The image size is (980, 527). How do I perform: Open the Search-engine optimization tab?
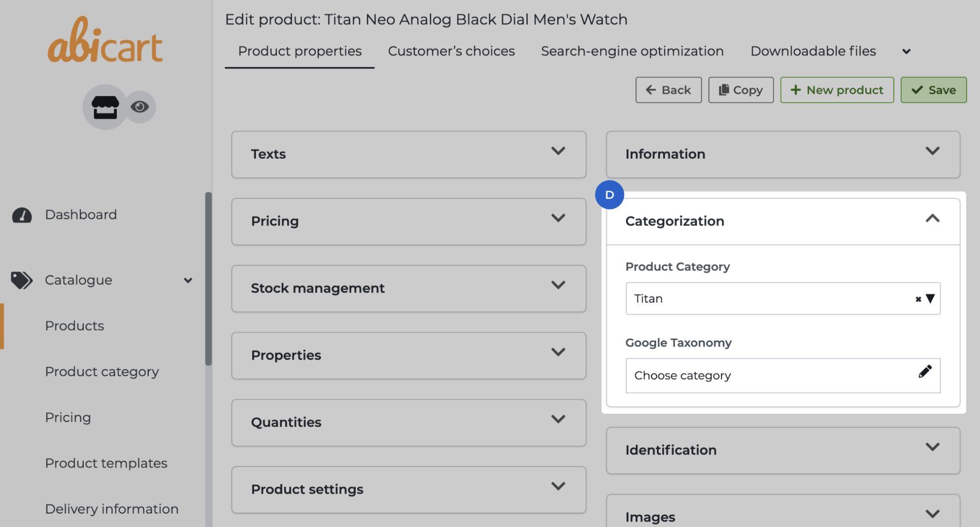tap(632, 51)
